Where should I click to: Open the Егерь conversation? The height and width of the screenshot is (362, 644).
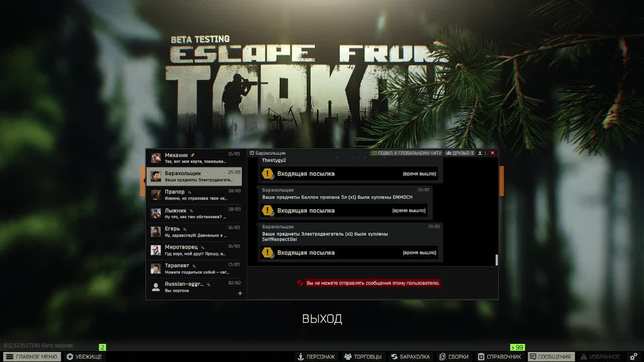(x=194, y=231)
